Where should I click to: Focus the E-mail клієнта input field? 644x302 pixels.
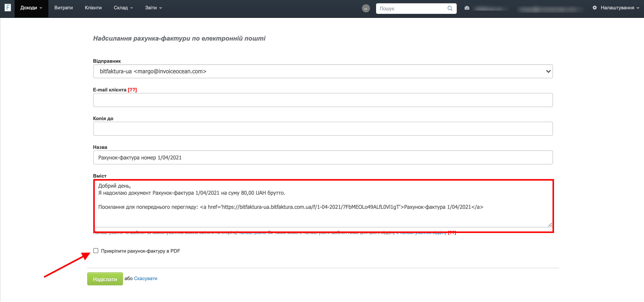pos(323,100)
